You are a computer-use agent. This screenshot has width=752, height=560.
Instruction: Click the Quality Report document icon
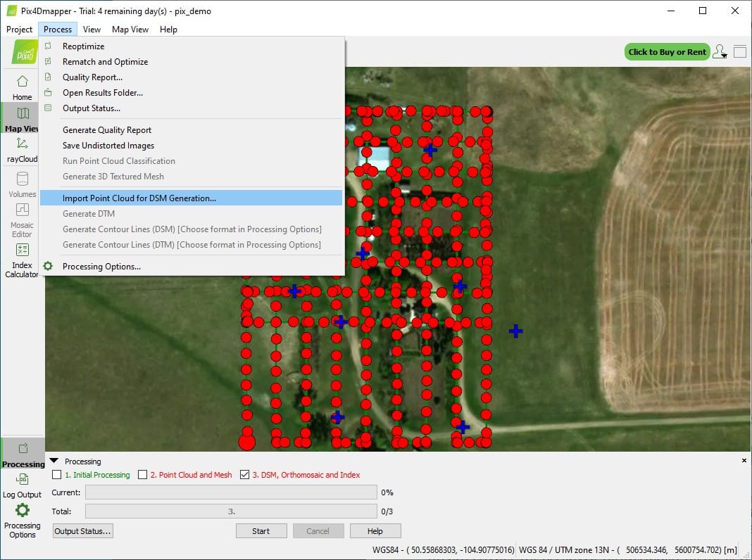tap(48, 77)
